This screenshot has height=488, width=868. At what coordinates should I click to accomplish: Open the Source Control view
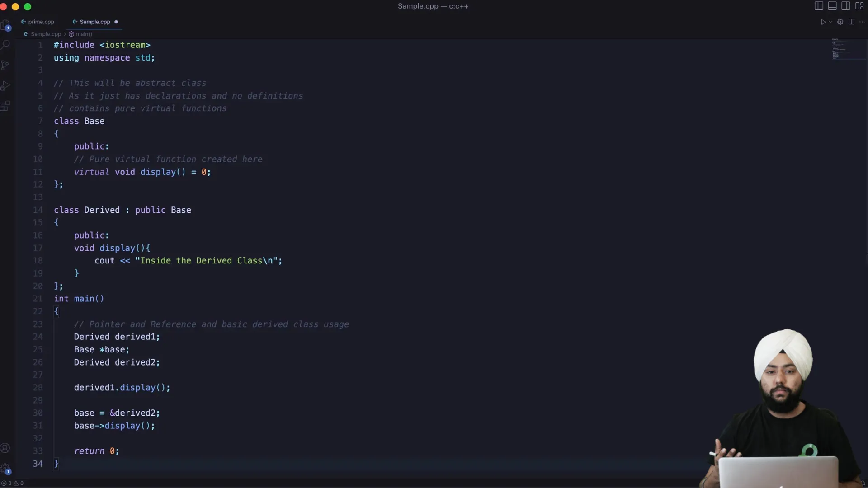point(5,65)
